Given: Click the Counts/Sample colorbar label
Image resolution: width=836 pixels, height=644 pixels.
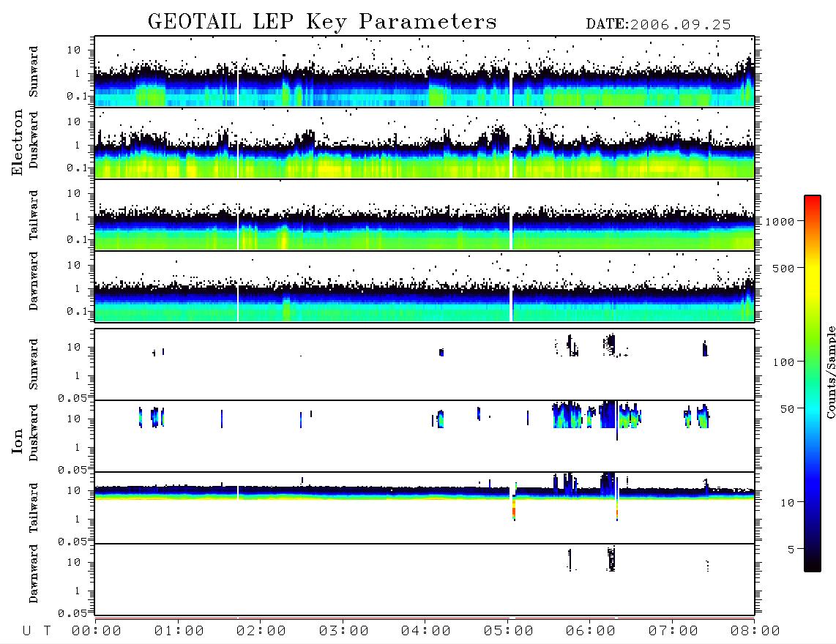Looking at the screenshot, I should (830, 372).
